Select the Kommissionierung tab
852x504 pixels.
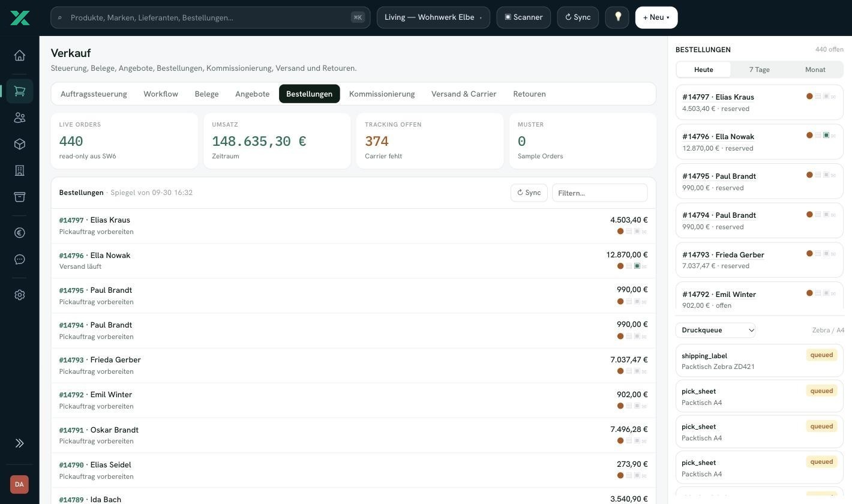pos(382,94)
